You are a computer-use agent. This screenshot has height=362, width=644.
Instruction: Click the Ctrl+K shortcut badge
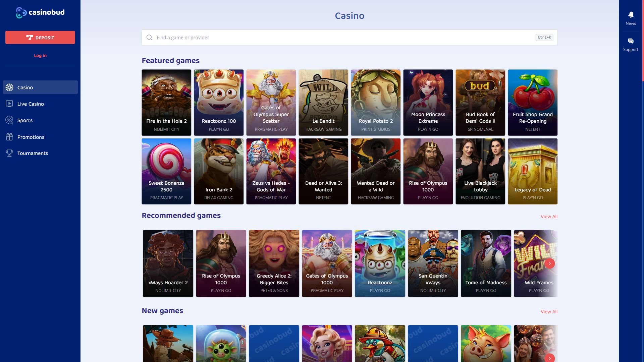pyautogui.click(x=544, y=38)
